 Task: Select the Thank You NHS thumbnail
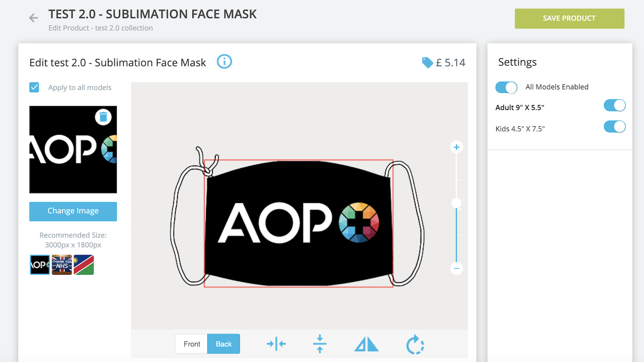[x=62, y=265]
